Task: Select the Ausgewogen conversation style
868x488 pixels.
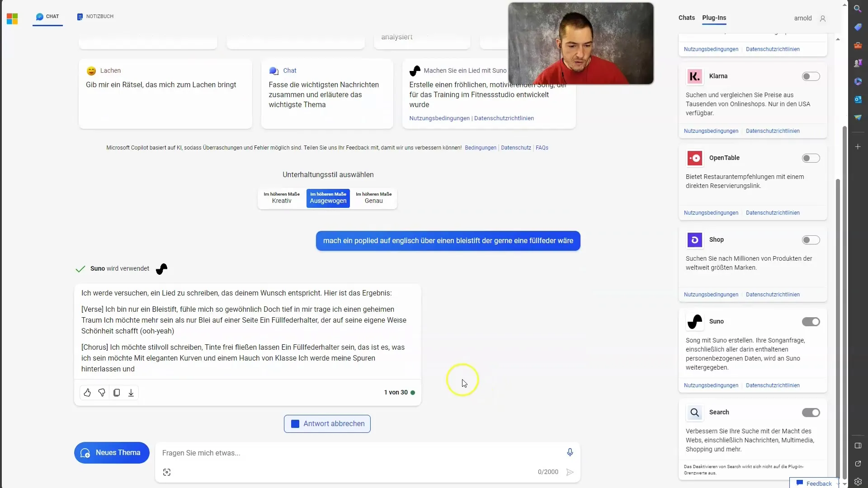Action: pos(328,197)
